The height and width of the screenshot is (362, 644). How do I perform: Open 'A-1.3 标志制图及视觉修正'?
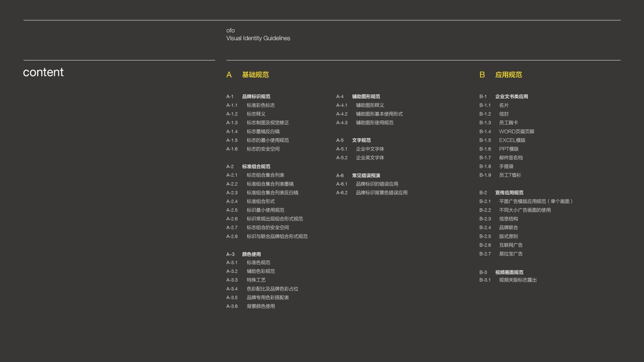[258, 123]
